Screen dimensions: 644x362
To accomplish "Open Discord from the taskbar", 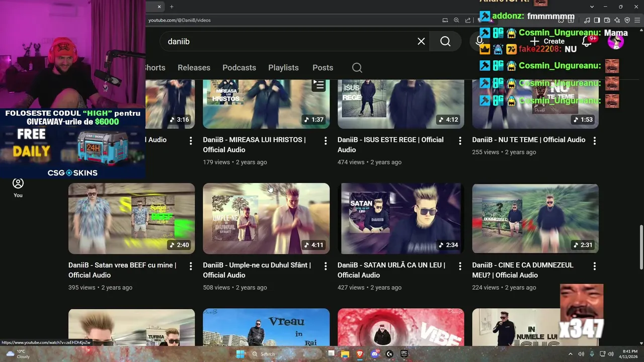I will coord(374,354).
